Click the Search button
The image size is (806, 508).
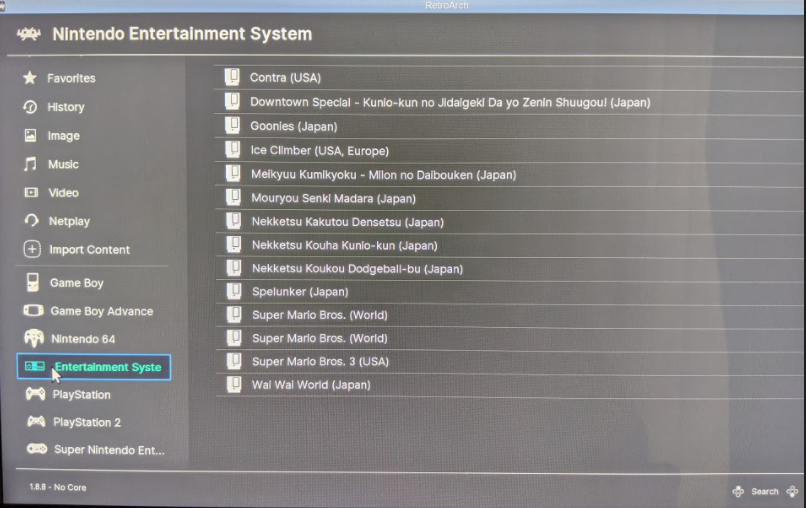click(x=765, y=492)
